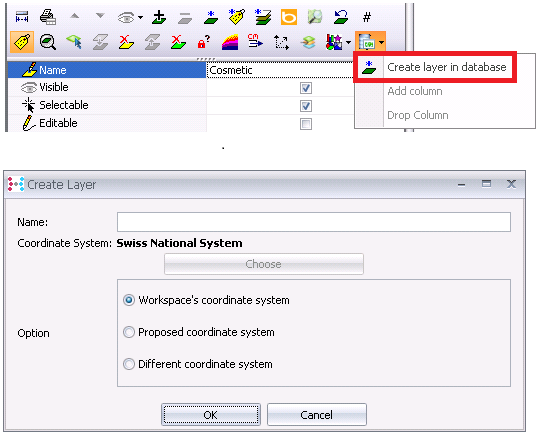Click the Bing maps orange icon
This screenshot has height=435, width=539.
click(x=289, y=17)
